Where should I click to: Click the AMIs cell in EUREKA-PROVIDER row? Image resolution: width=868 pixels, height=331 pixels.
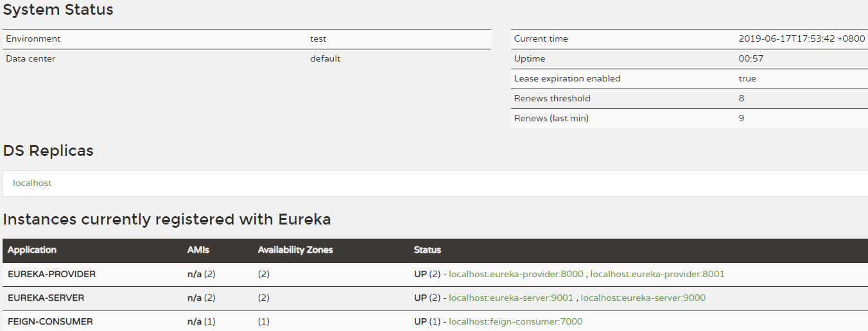(x=201, y=275)
